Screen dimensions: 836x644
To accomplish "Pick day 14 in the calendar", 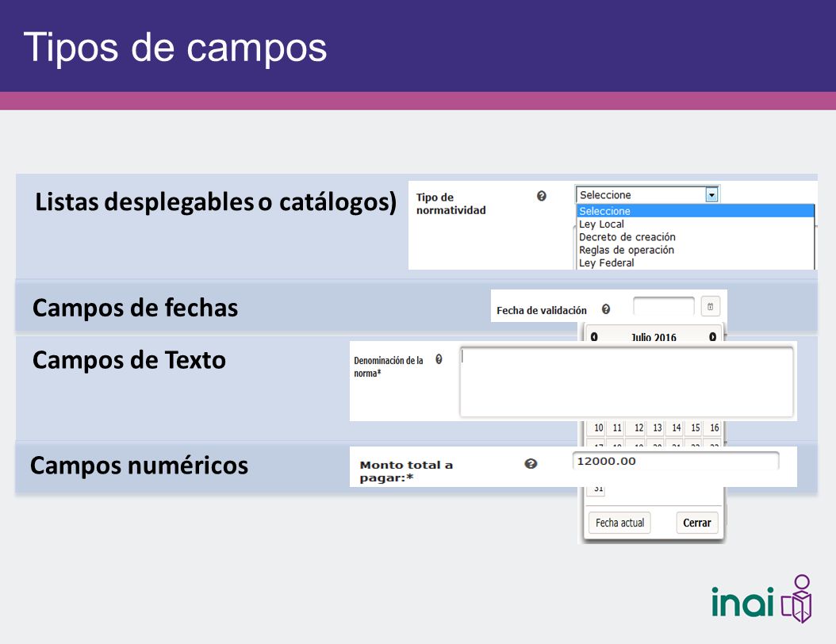I will pyautogui.click(x=677, y=427).
